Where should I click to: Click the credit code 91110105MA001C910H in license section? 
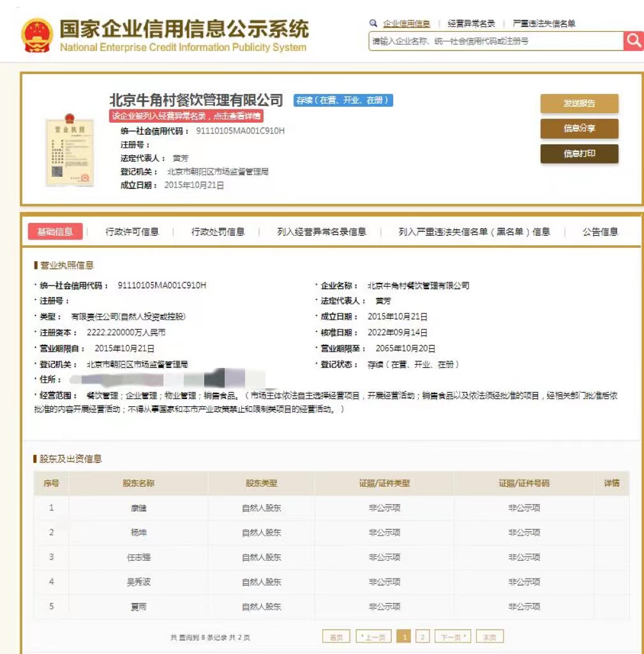[x=161, y=285]
